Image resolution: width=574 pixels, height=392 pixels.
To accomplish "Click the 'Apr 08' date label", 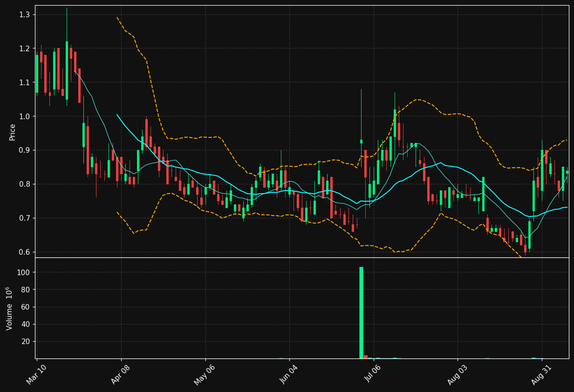I will 120,374.
